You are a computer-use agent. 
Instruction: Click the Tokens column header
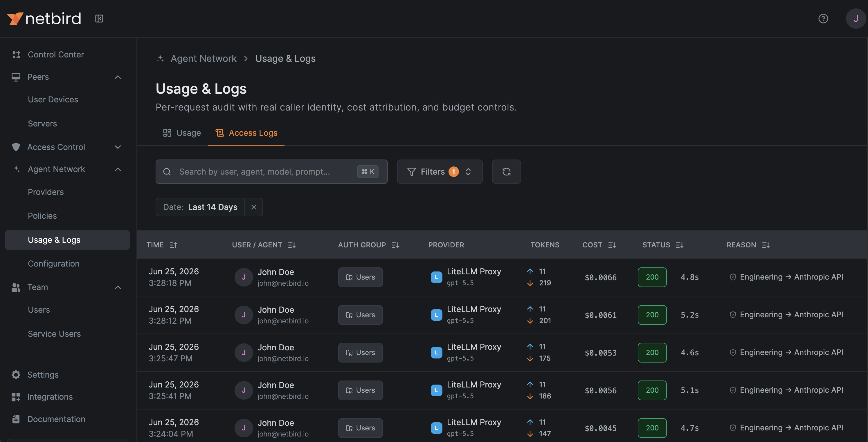(x=545, y=245)
